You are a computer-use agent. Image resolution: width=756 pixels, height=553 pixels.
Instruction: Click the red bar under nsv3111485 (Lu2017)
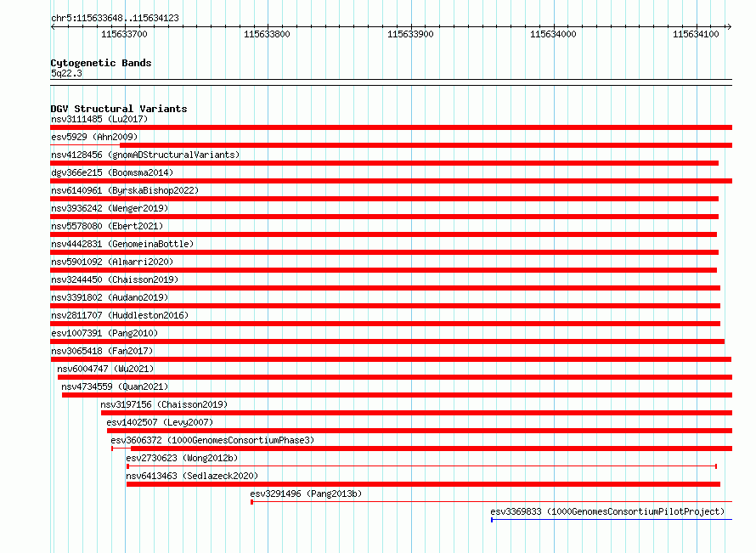coord(391,127)
